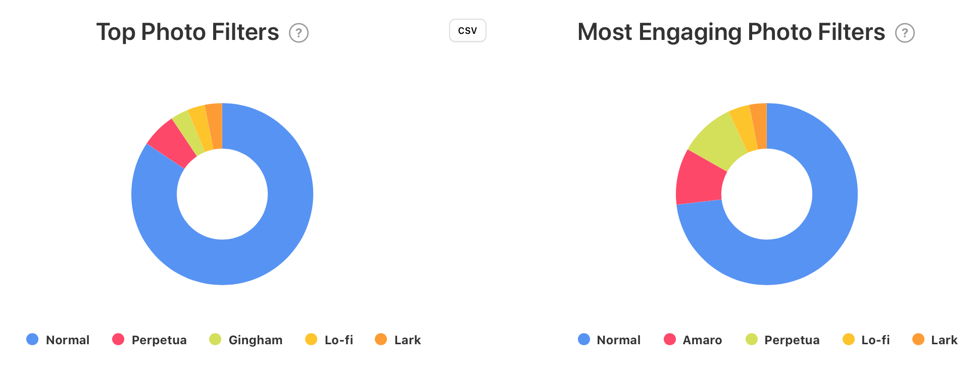Click the Top Photo Filters heading

(x=187, y=32)
